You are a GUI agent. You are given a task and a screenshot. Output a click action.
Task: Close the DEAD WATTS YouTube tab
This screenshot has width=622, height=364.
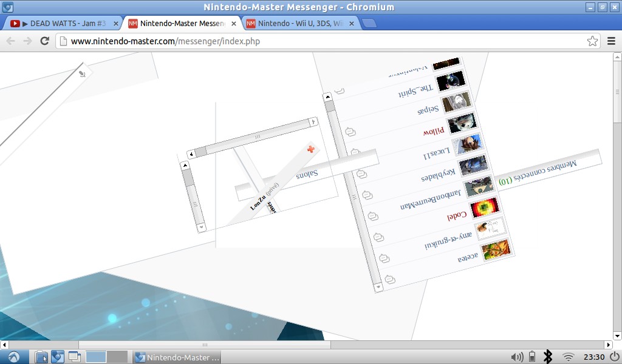[x=116, y=24]
